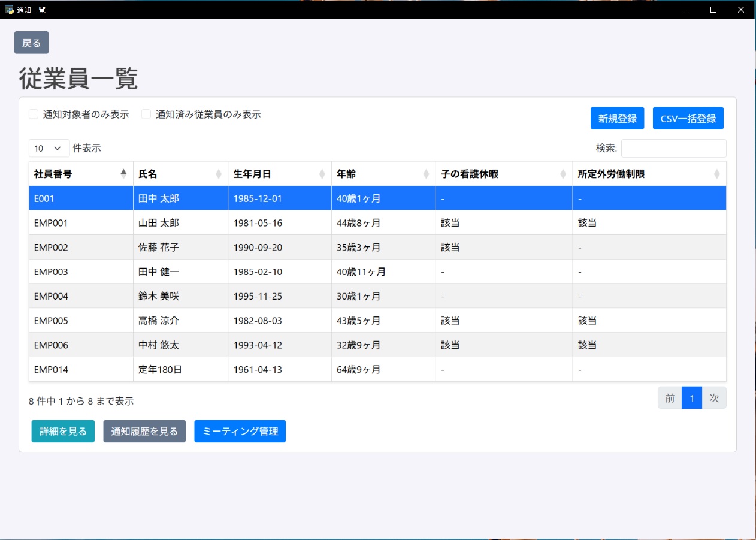The image size is (756, 540).
Task: Sort by 社員番号 column sort arrow
Action: point(123,174)
